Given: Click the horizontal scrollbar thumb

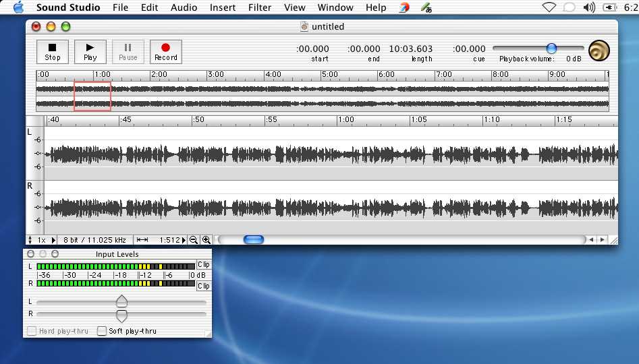Looking at the screenshot, I should click(254, 240).
